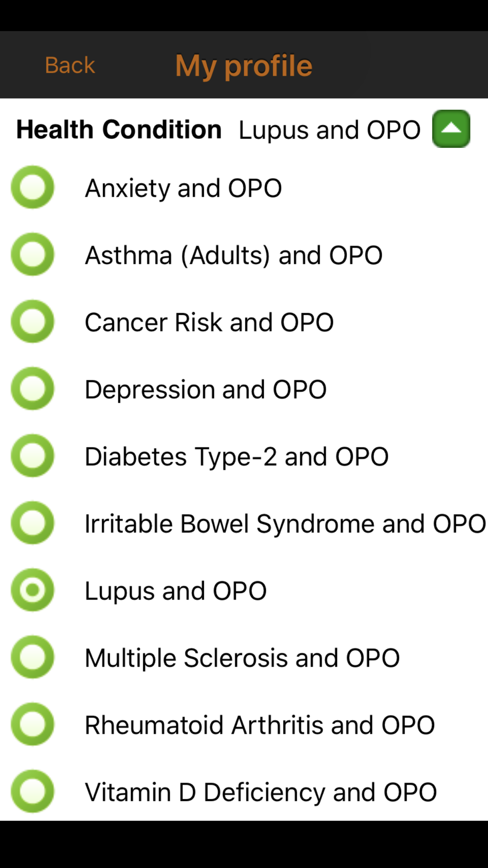The height and width of the screenshot is (868, 488).
Task: Select the Anxiety and OPO radio button
Action: point(33,187)
